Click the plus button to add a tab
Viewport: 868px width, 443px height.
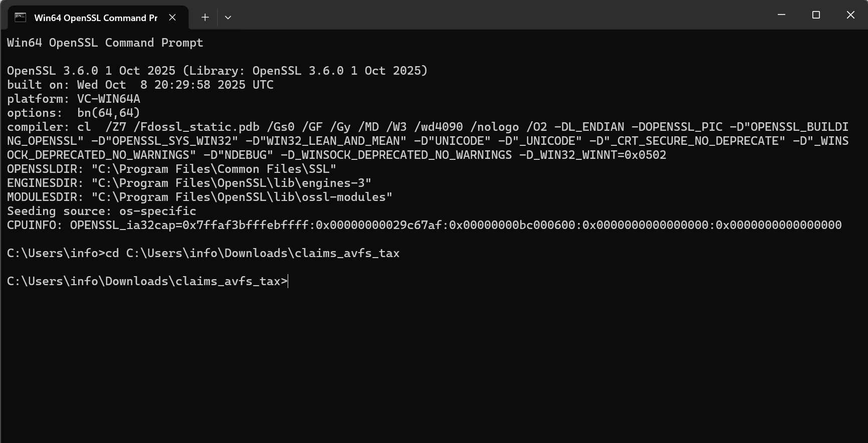point(204,17)
